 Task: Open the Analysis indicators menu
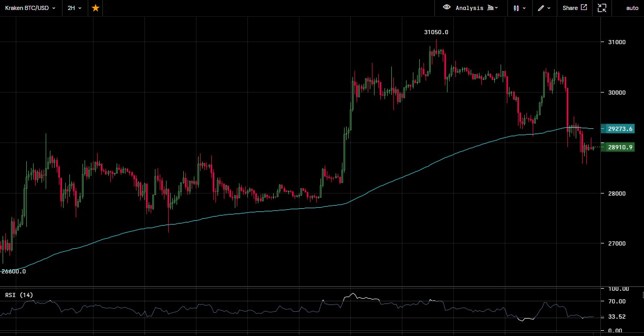477,8
